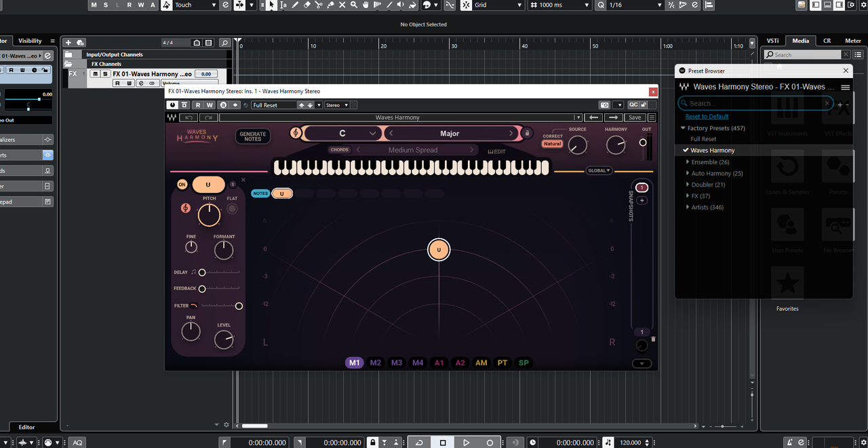Open the Waves plugin hamburger menu
This screenshot has width=868, height=448.
(x=652, y=117)
